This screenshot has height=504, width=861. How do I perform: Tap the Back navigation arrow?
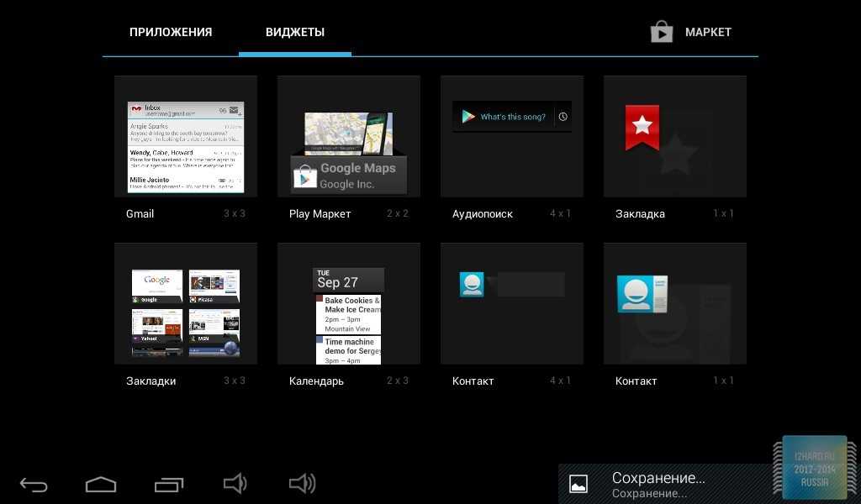[x=34, y=484]
